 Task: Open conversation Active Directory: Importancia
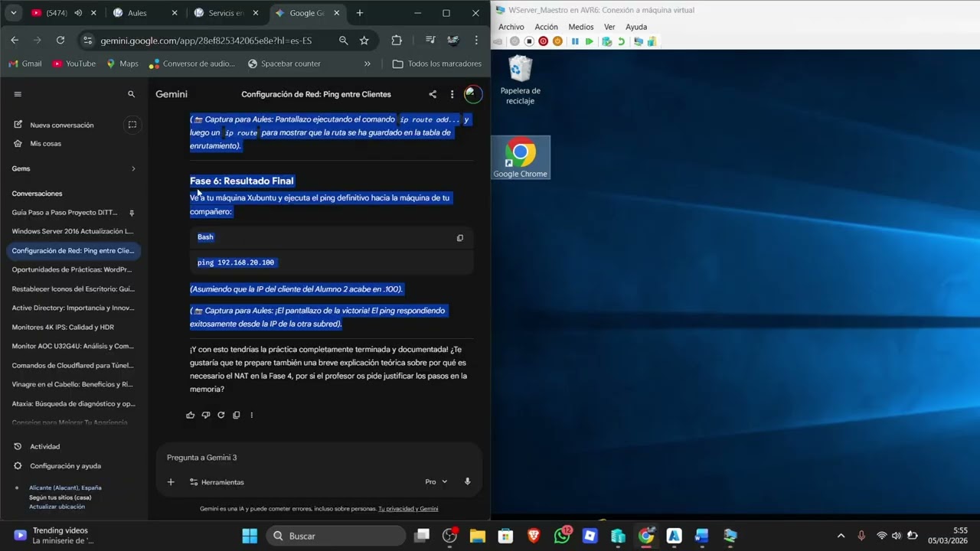(x=73, y=308)
